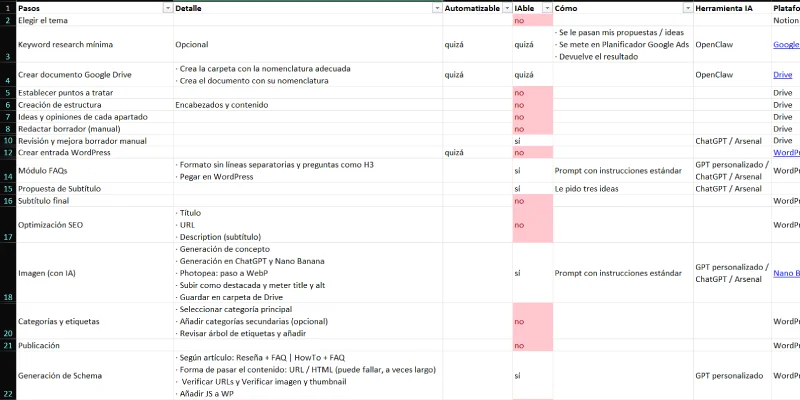Select the pink 'no' cell in the Publicación row

533,345
